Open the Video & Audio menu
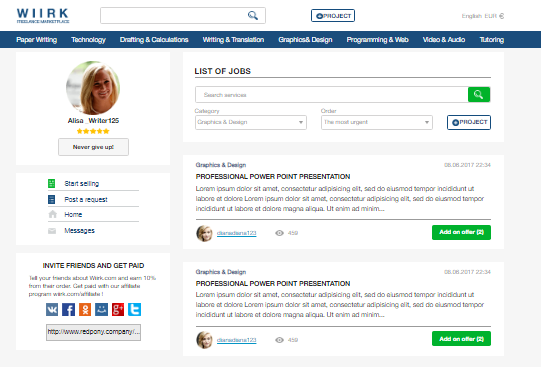The width and height of the screenshot is (541, 367). (x=444, y=40)
